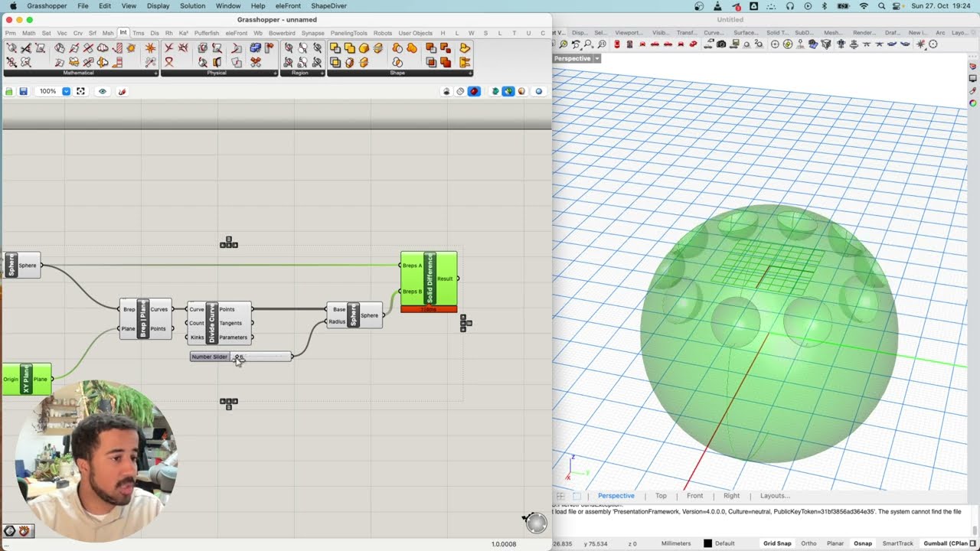The height and width of the screenshot is (551, 980).
Task: Toggle Gumball in Rhino status bar
Action: 946,543
